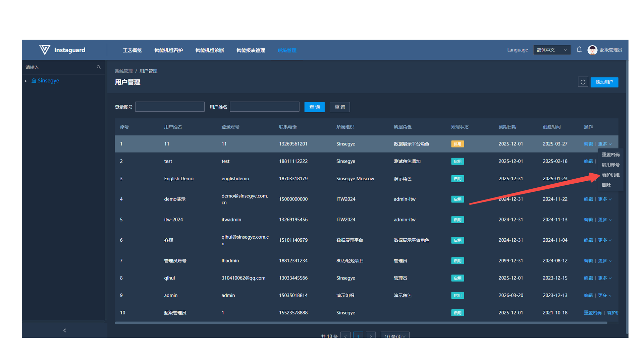Screen dimensions: 644x362
Task: Click the 添加用户 button
Action: click(604, 82)
